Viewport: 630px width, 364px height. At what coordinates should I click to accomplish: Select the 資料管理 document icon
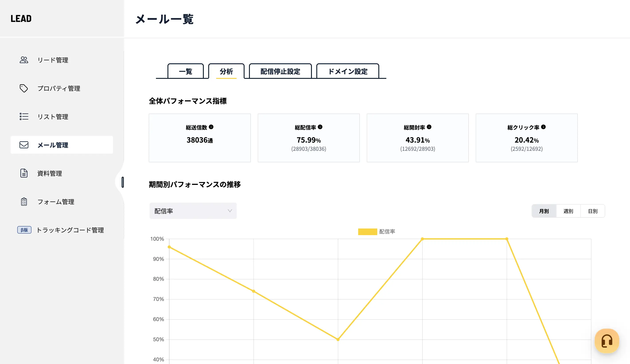click(x=24, y=173)
